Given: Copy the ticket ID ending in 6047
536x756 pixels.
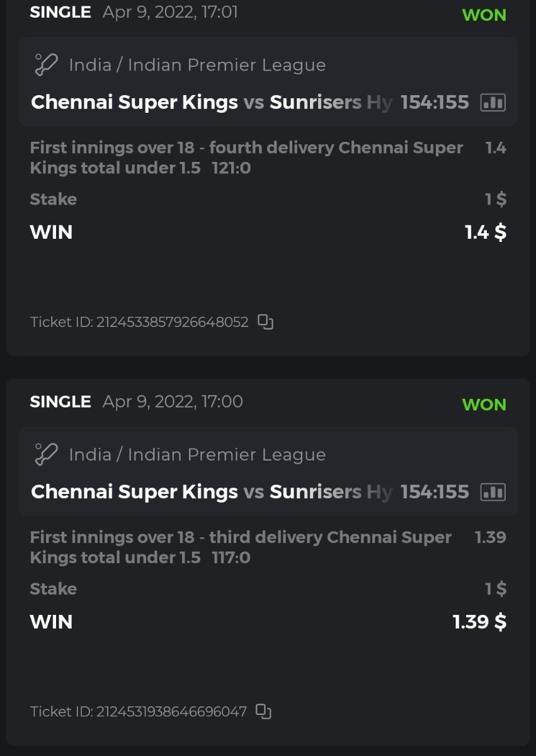Looking at the screenshot, I should (x=263, y=711).
